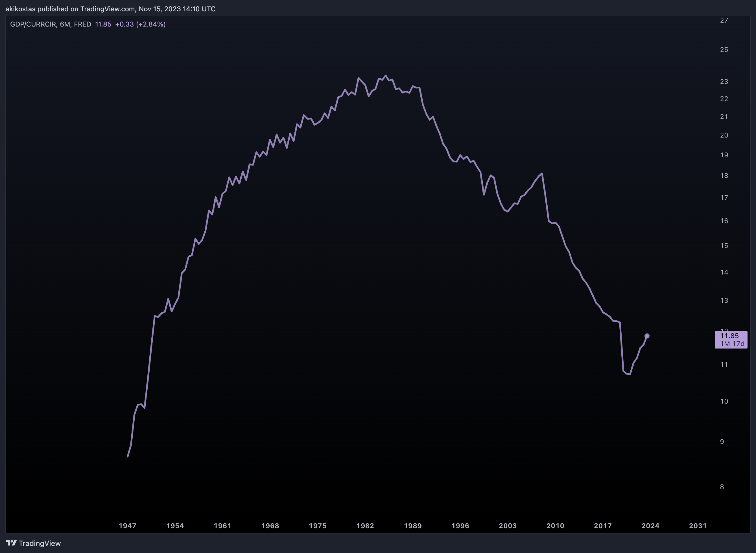Click the 1989 label on time axis
756x553 pixels.
[x=413, y=526]
